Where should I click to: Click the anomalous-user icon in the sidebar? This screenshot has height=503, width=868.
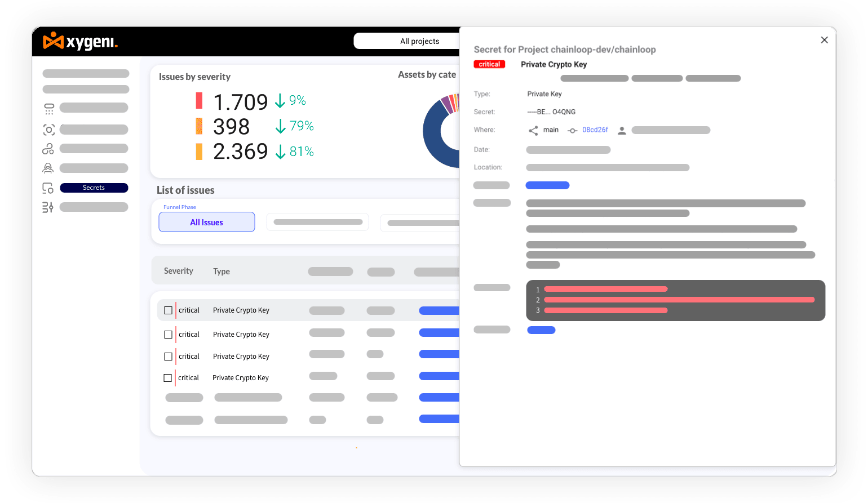tap(48, 167)
